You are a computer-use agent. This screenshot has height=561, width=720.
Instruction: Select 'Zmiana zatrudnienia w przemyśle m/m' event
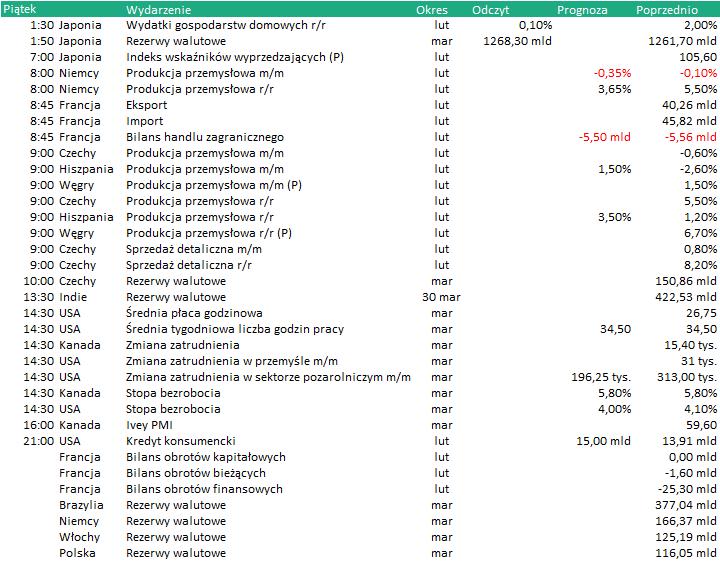(232, 361)
